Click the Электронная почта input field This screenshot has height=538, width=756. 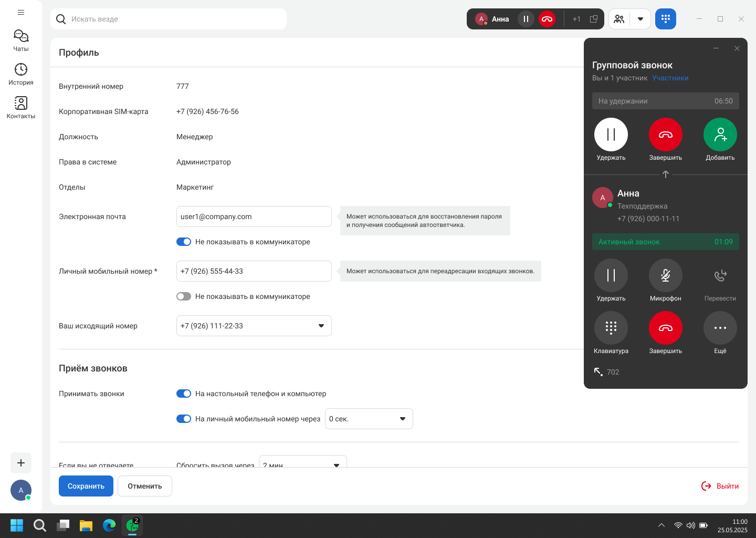(x=254, y=216)
